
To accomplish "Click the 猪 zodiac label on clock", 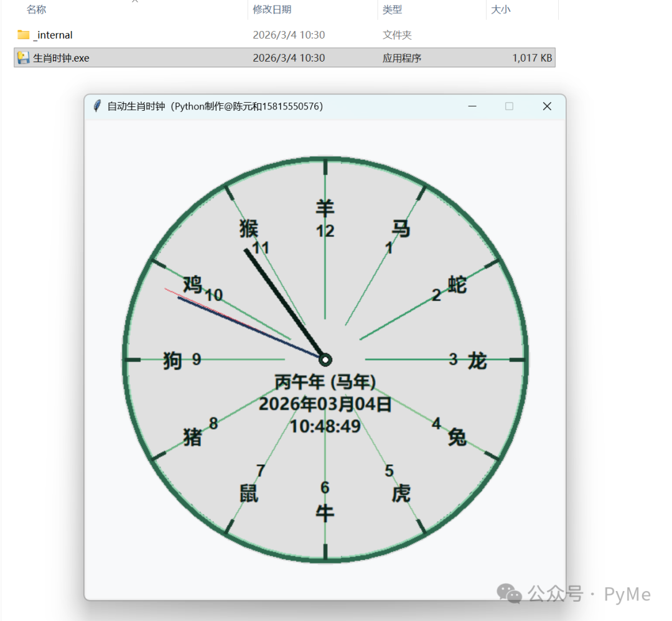I will tap(193, 437).
